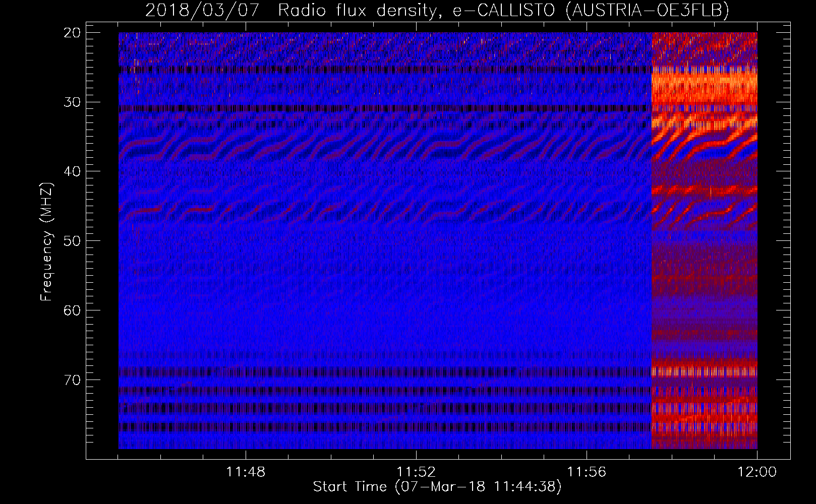Click the 12:00 time tick label
Screen dimensions: 816x504
tap(757, 472)
